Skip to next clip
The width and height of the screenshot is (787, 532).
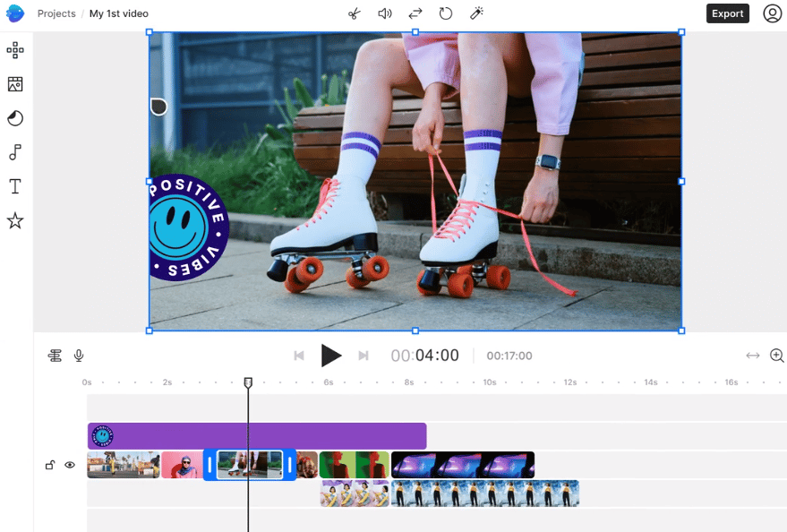364,356
